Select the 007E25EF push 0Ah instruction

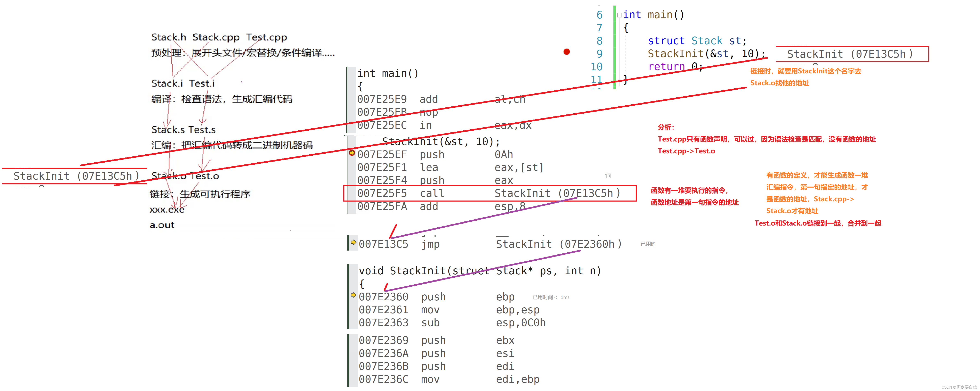[435, 155]
